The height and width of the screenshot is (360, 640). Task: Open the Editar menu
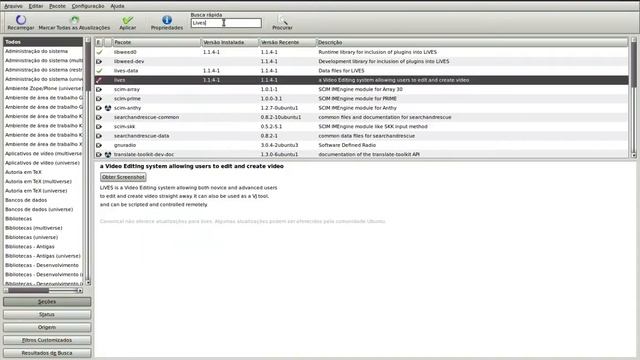pyautogui.click(x=36, y=6)
